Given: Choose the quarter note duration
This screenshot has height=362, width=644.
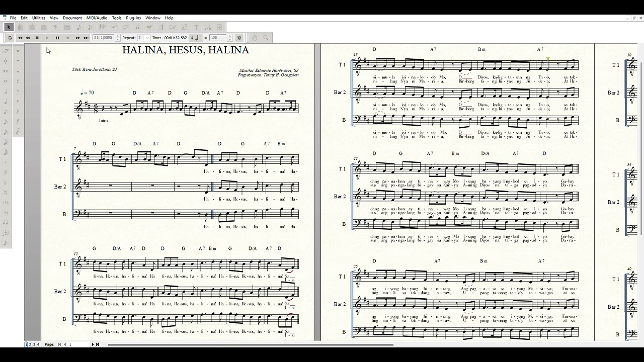Looking at the screenshot, I should pos(5,102).
